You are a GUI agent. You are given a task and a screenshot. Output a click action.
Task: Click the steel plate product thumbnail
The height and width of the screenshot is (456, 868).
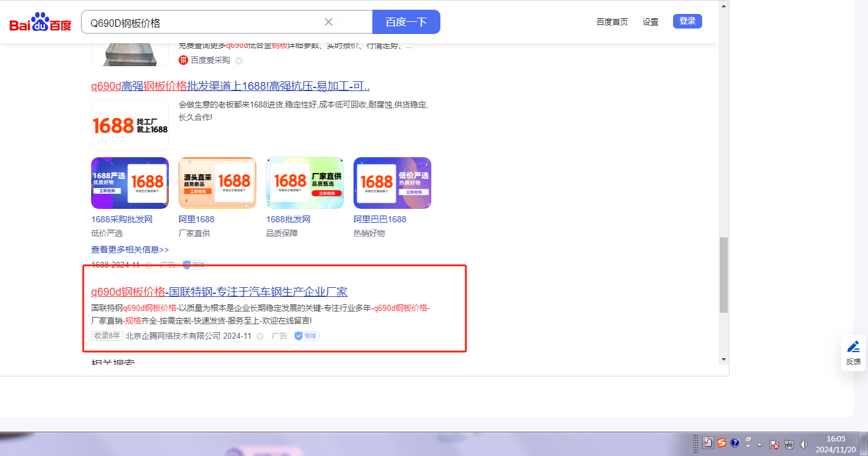tap(130, 54)
